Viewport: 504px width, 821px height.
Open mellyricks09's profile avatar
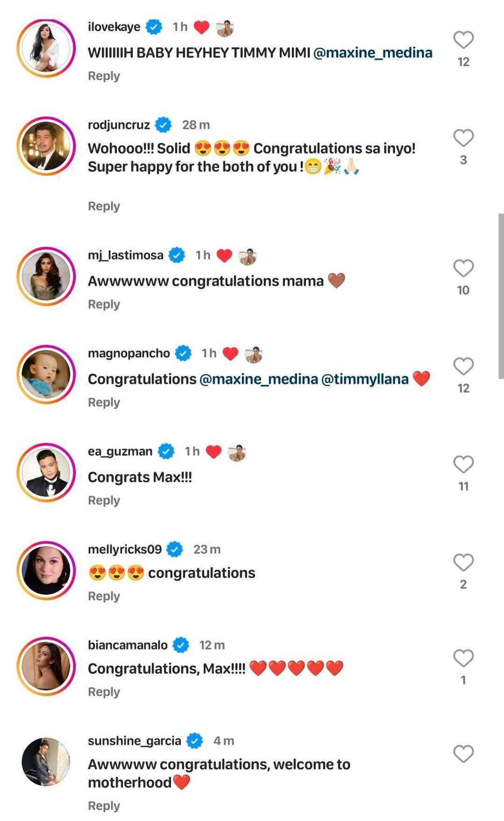[46, 571]
